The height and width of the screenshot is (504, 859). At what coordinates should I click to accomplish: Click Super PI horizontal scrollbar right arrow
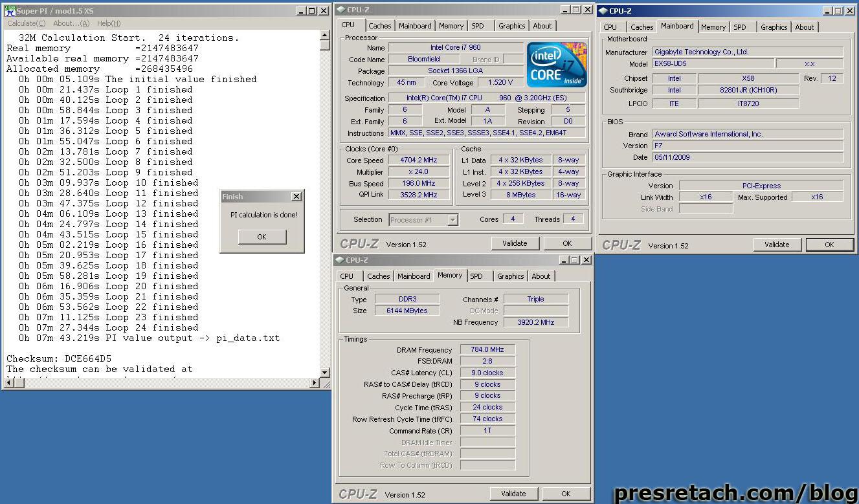pos(315,382)
